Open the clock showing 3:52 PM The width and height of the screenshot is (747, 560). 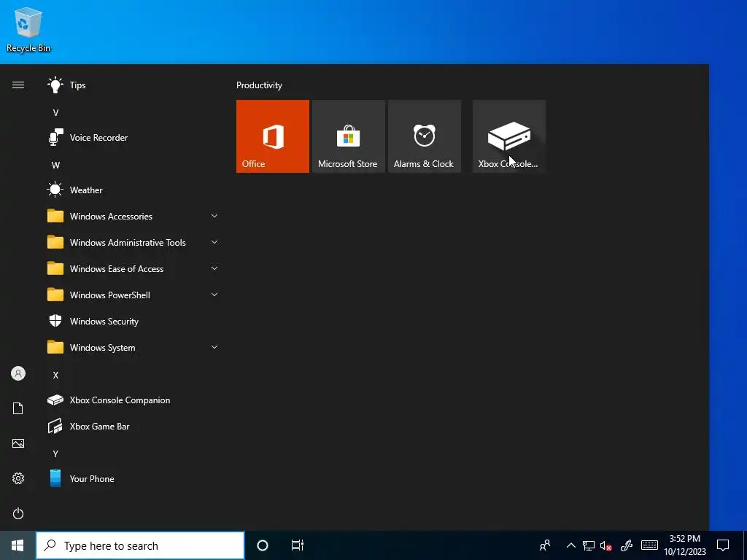(685, 545)
